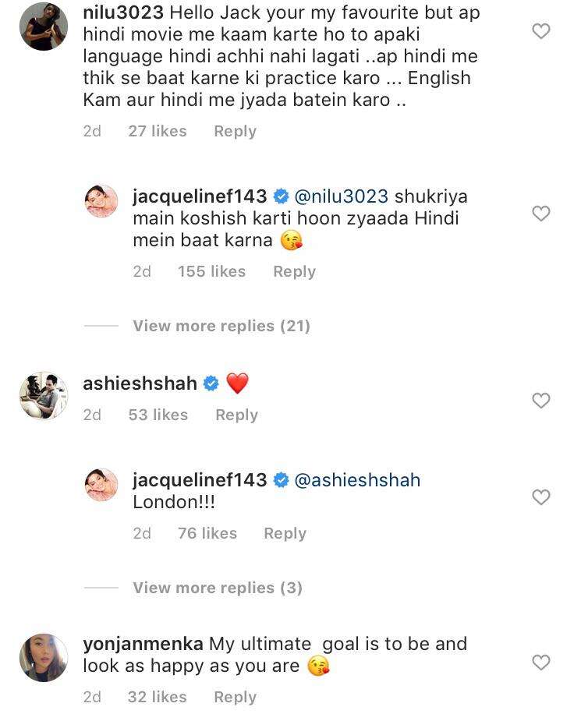Screen dimensions: 581x728
Task: Open the @nilu3023 mention link
Action: (340, 196)
